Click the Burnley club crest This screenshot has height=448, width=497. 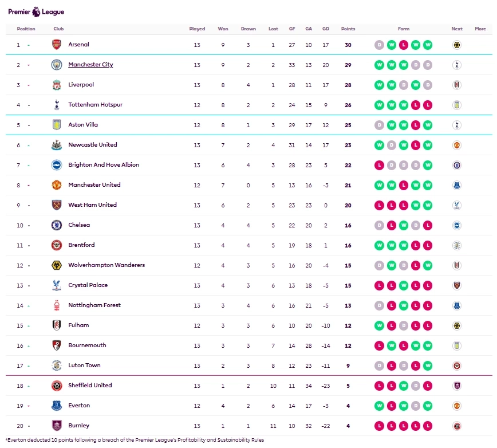pyautogui.click(x=56, y=426)
